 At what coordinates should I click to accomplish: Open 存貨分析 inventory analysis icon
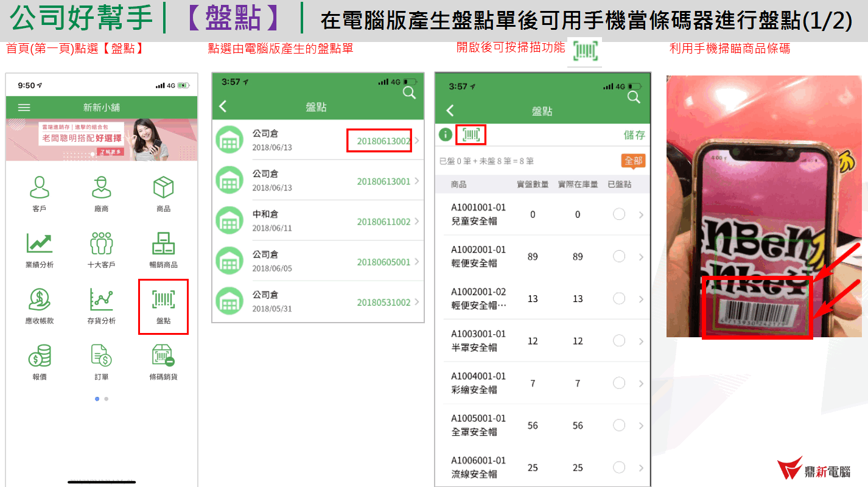102,300
